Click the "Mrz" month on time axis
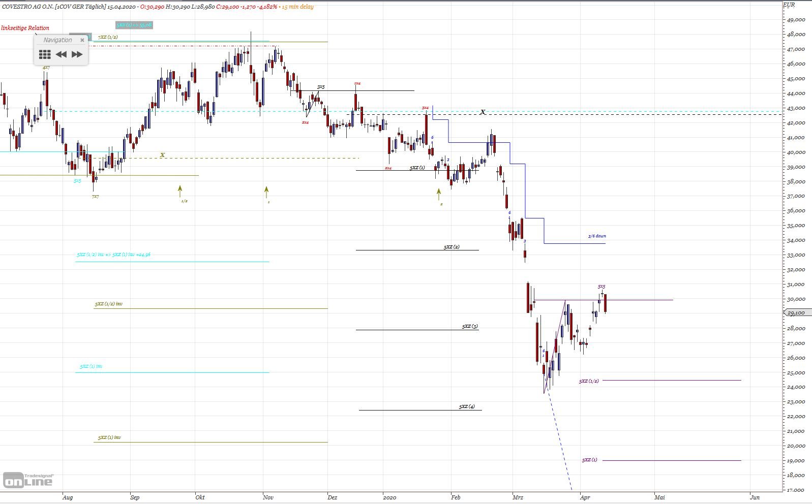This screenshot has height=504, width=812. 518,497
